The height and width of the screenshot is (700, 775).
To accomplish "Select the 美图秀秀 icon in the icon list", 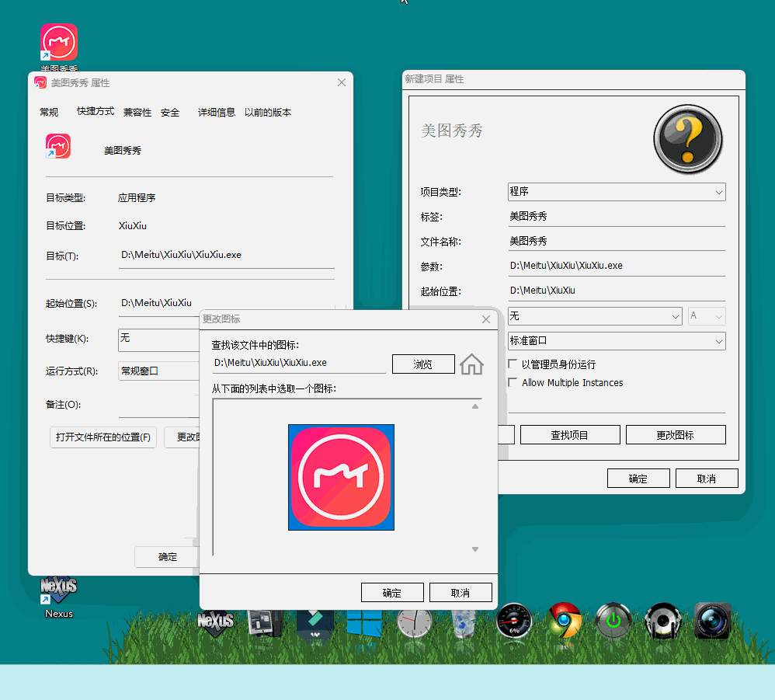I will (x=341, y=477).
